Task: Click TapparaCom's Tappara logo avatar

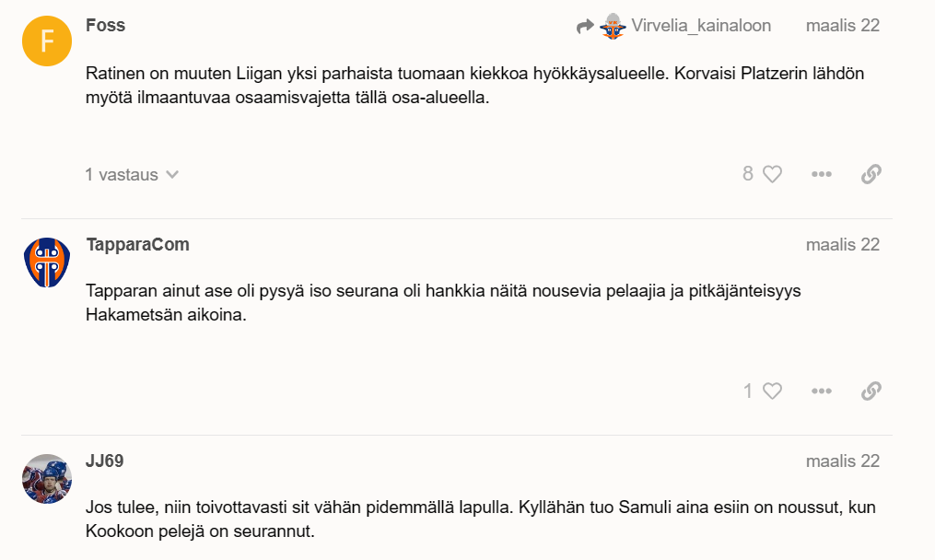Action: click(x=47, y=262)
